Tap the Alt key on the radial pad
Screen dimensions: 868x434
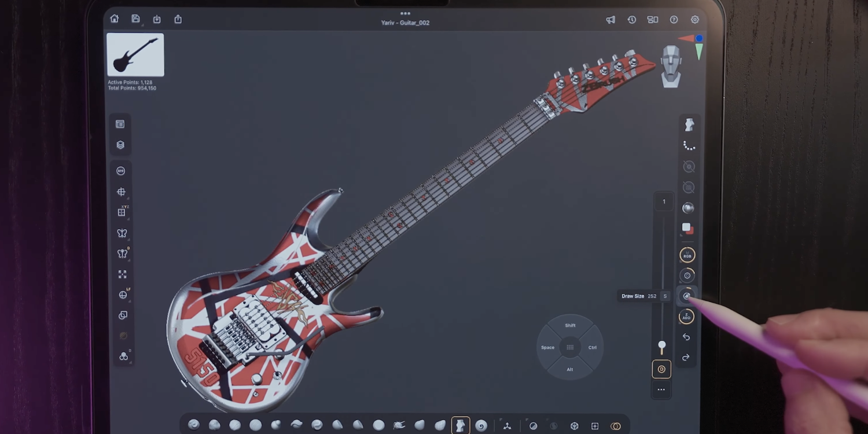click(570, 370)
